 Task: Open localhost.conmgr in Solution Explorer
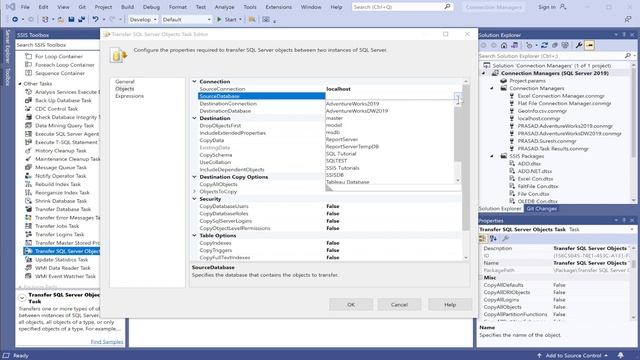(539, 118)
